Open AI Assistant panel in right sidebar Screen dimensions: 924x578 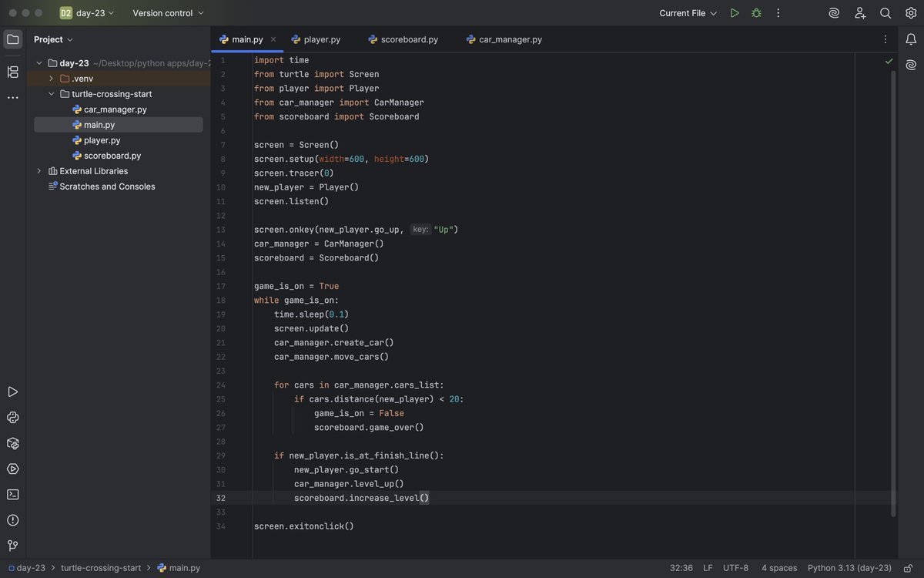[x=911, y=65]
